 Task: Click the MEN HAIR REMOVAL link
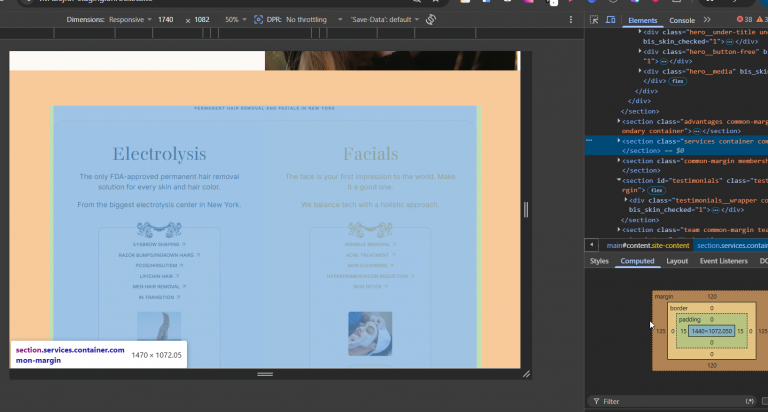tap(159, 287)
